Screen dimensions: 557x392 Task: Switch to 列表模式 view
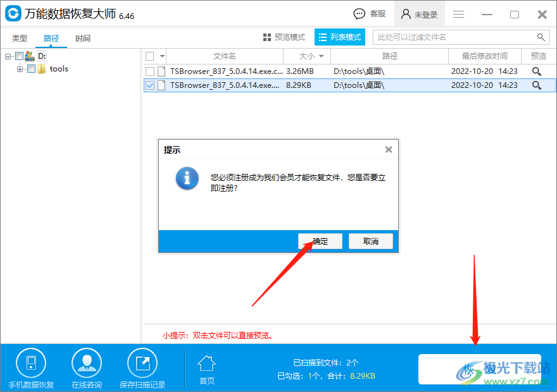pos(340,37)
